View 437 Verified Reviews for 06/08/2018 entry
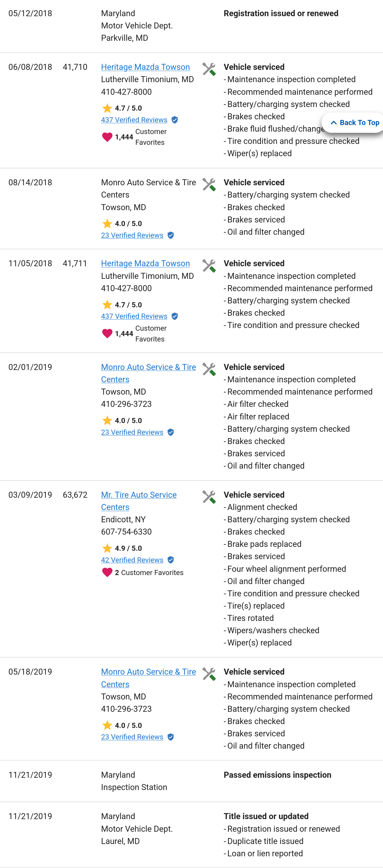 [x=134, y=120]
